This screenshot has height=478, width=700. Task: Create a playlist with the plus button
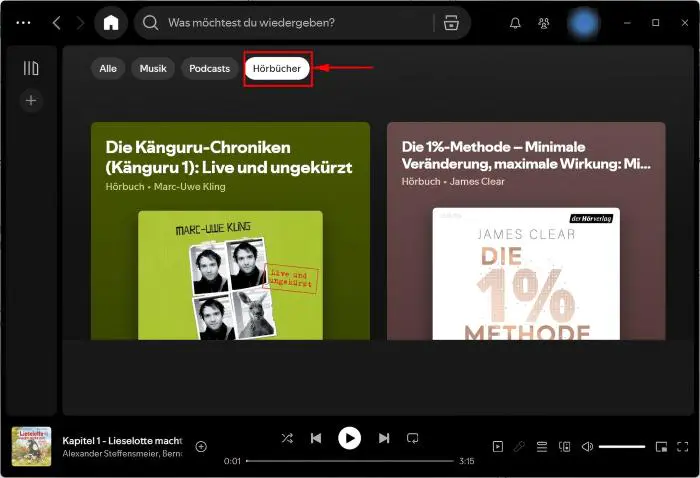point(31,100)
